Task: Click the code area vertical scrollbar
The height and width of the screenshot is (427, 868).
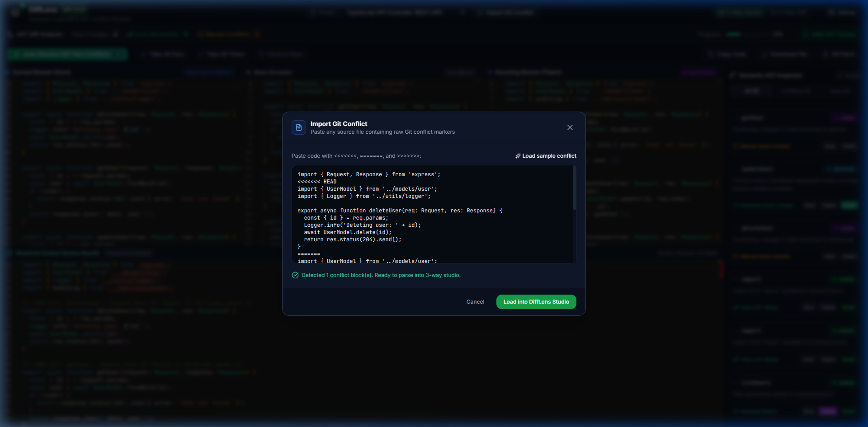Action: 575,188
